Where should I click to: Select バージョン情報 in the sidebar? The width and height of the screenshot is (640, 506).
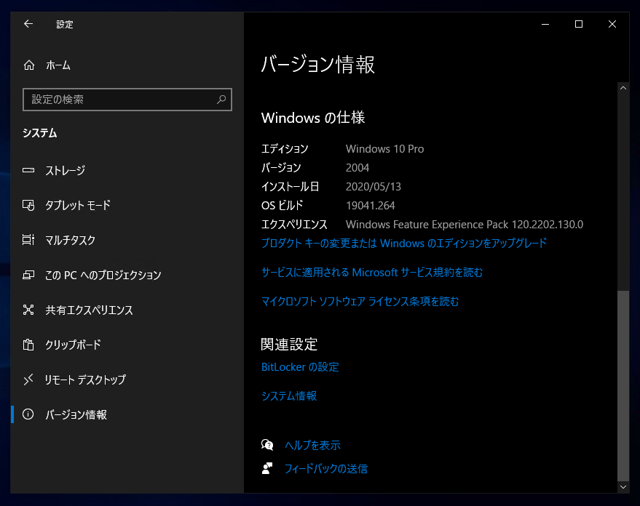(76, 415)
